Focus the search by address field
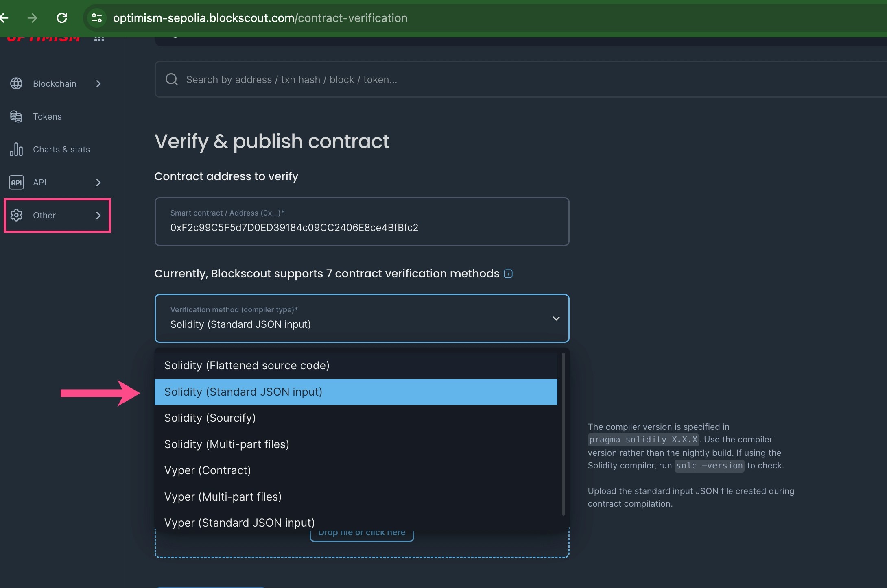887x588 pixels. [521, 79]
